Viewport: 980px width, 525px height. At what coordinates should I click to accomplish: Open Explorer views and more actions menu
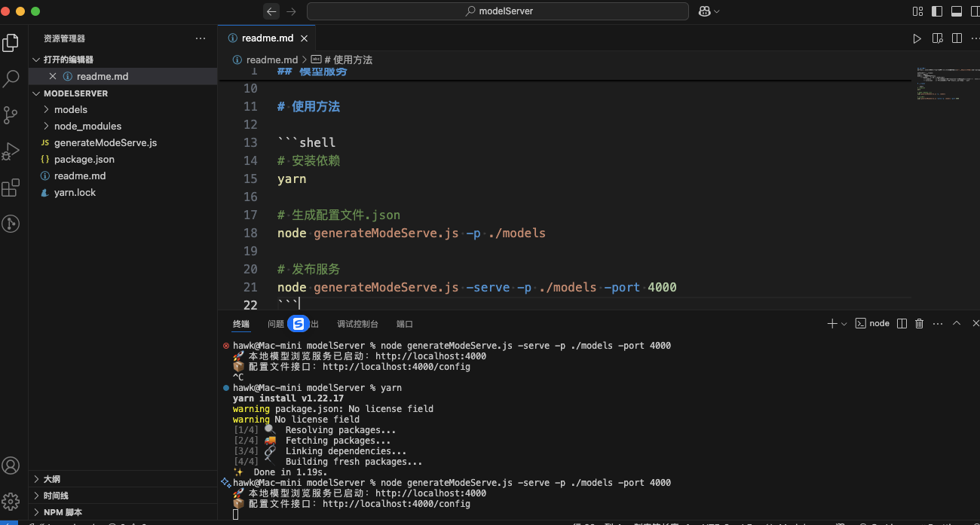pyautogui.click(x=201, y=38)
